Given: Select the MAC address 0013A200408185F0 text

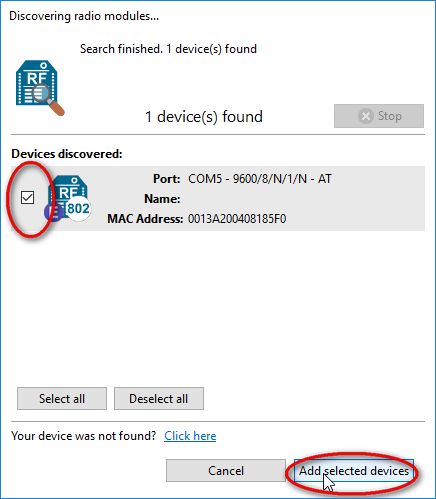Looking at the screenshot, I should (237, 219).
